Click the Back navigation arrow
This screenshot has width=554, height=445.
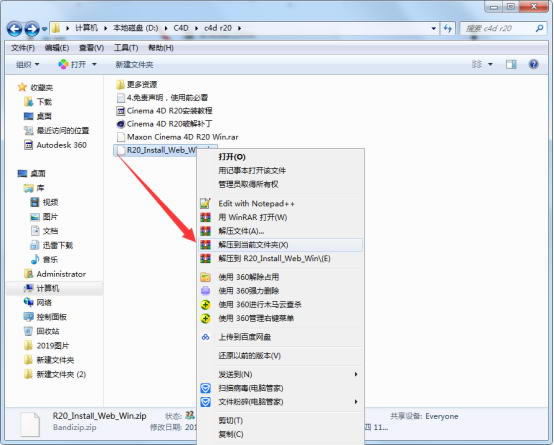pyautogui.click(x=14, y=29)
